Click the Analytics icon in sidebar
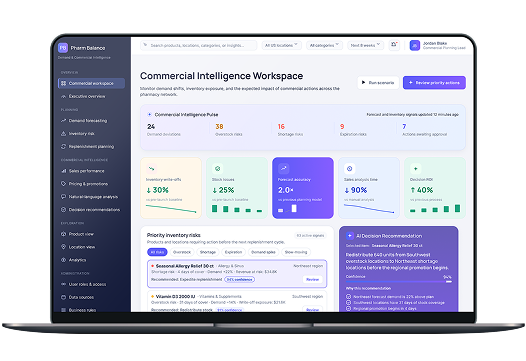This screenshot has width=526, height=361. tap(63, 260)
